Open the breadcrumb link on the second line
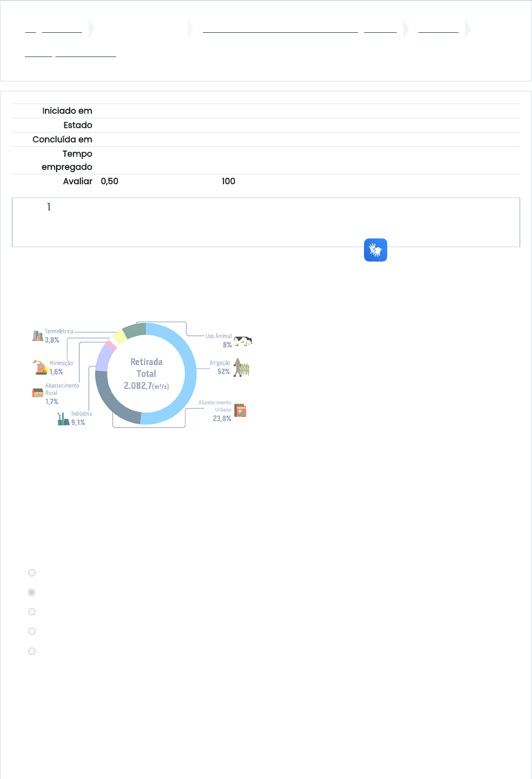The height and width of the screenshot is (779, 532). pos(86,53)
